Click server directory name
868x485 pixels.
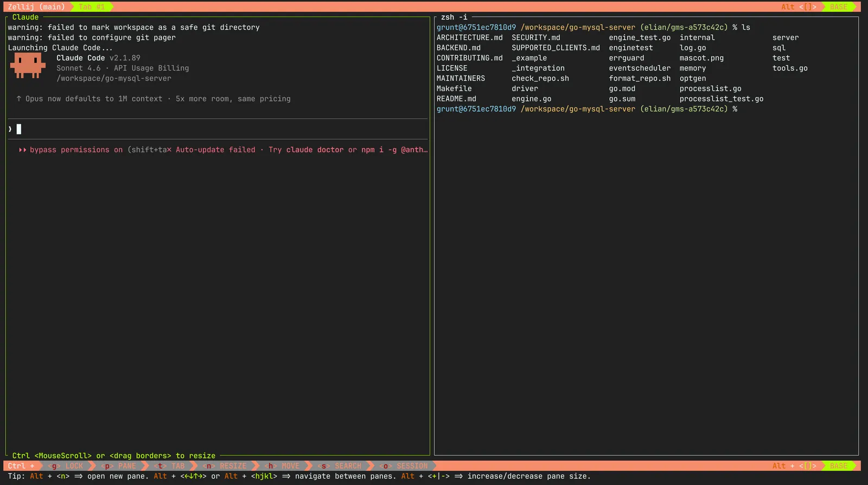[x=786, y=37]
